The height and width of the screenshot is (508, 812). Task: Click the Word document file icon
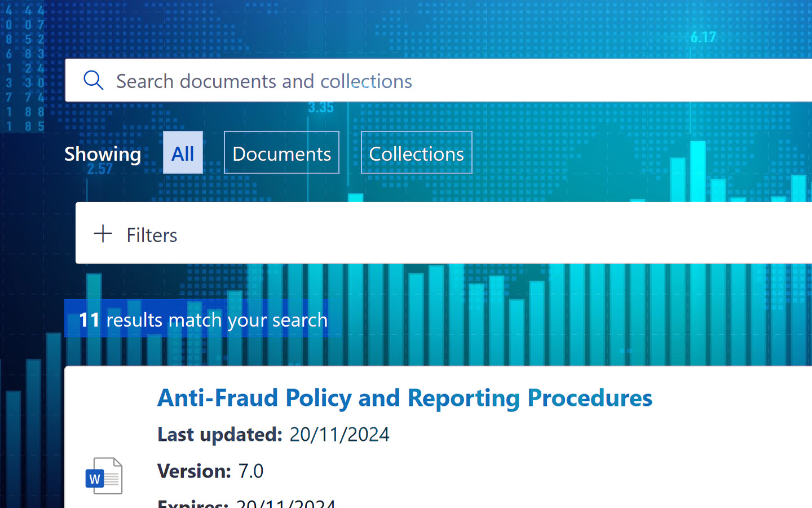coord(104,476)
